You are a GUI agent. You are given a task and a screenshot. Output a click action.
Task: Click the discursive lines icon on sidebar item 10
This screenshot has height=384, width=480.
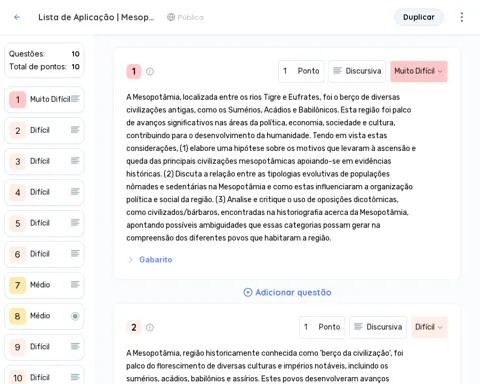(x=75, y=377)
